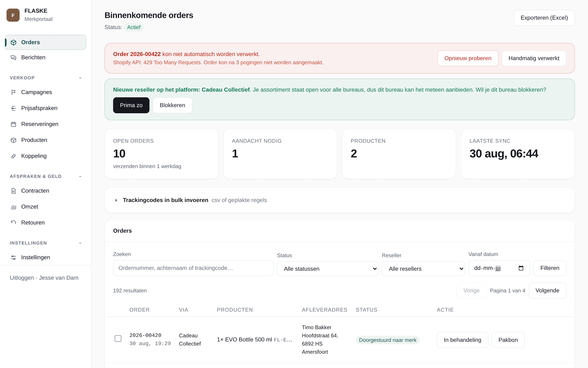
Task: Click the Open Orders count 10
Action: [x=119, y=154]
